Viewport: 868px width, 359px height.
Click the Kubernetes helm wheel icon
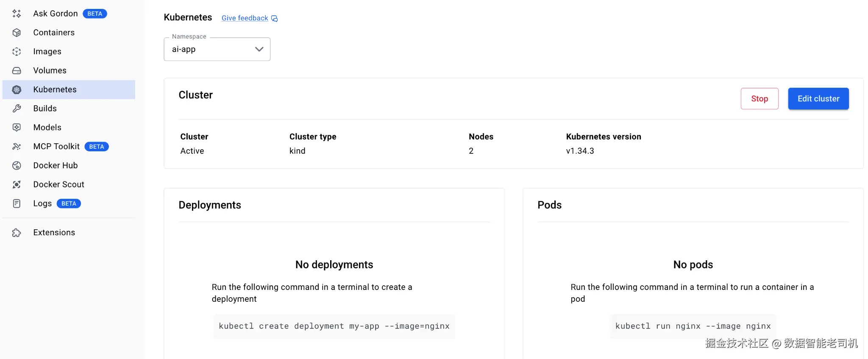click(17, 89)
